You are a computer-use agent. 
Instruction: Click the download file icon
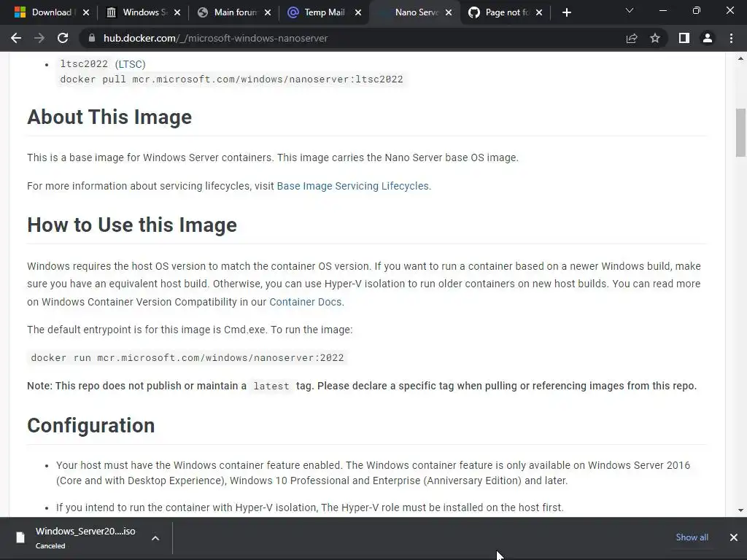20,537
